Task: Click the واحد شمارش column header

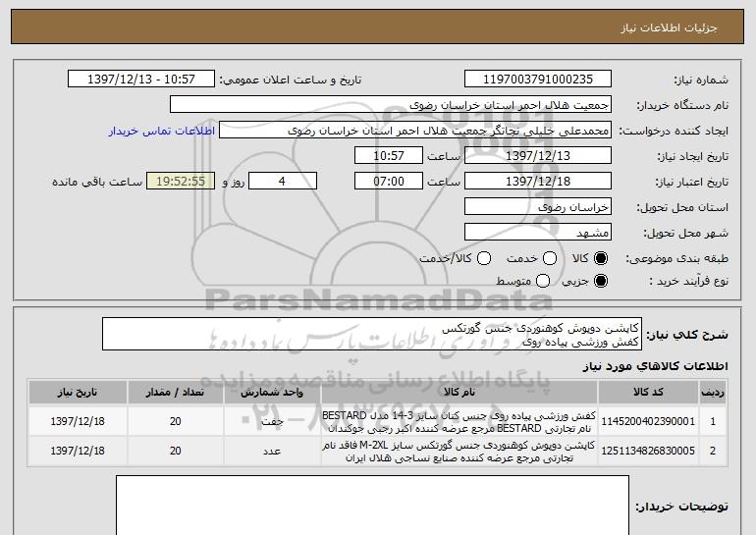Action: click(272, 393)
